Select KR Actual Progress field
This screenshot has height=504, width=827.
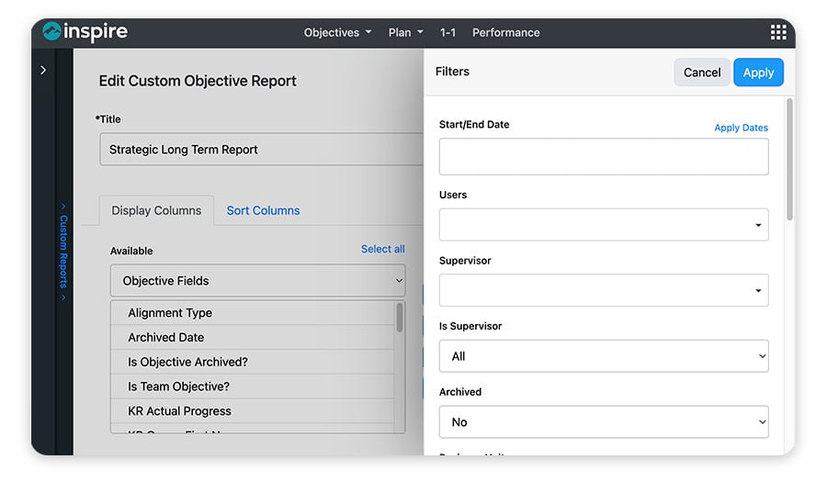[253, 410]
